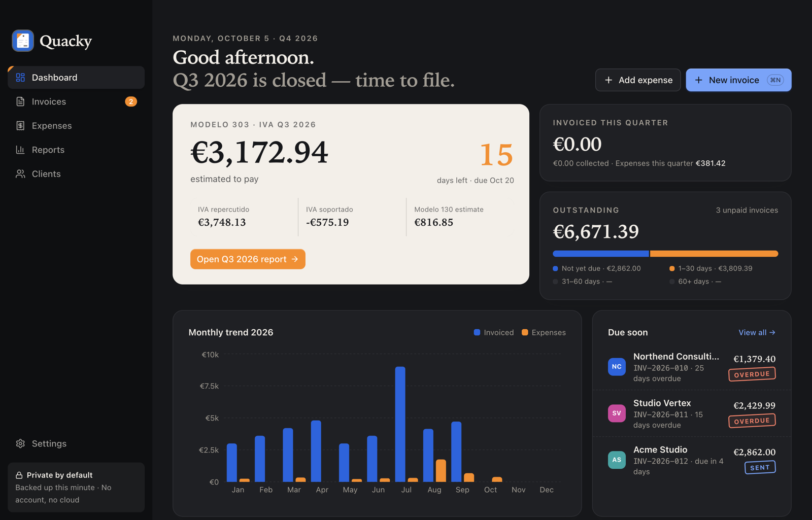Viewport: 812px width, 520px height.
Task: Create a New invoice
Action: pos(738,80)
